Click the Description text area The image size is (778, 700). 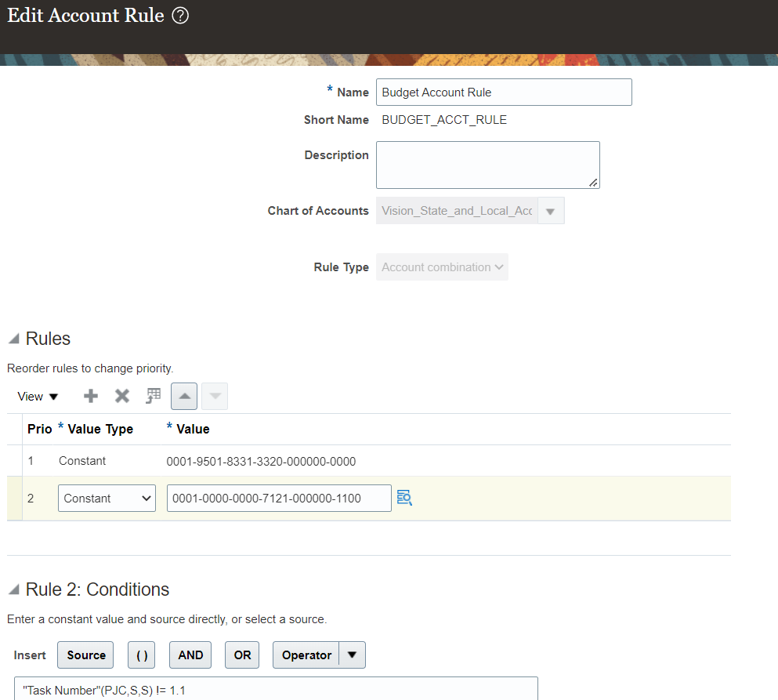coord(488,165)
